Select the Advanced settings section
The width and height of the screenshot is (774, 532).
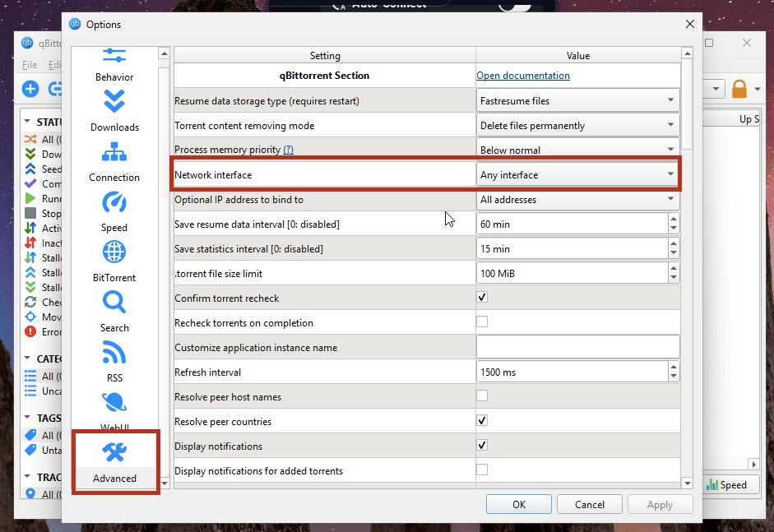[115, 461]
